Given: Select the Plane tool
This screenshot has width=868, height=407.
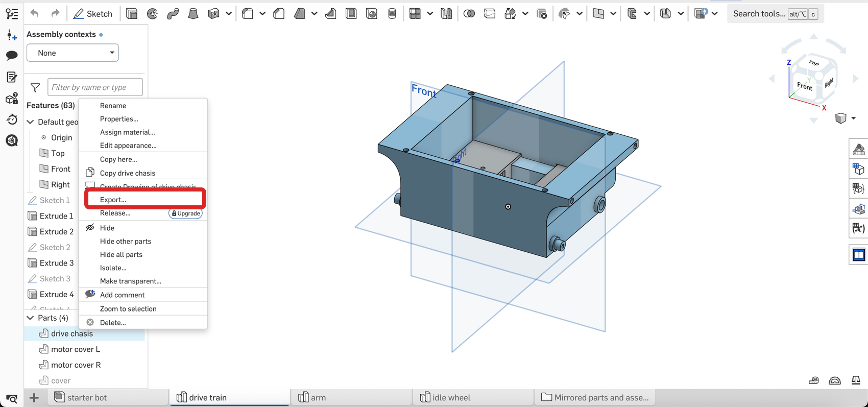Looking at the screenshot, I should pos(598,14).
